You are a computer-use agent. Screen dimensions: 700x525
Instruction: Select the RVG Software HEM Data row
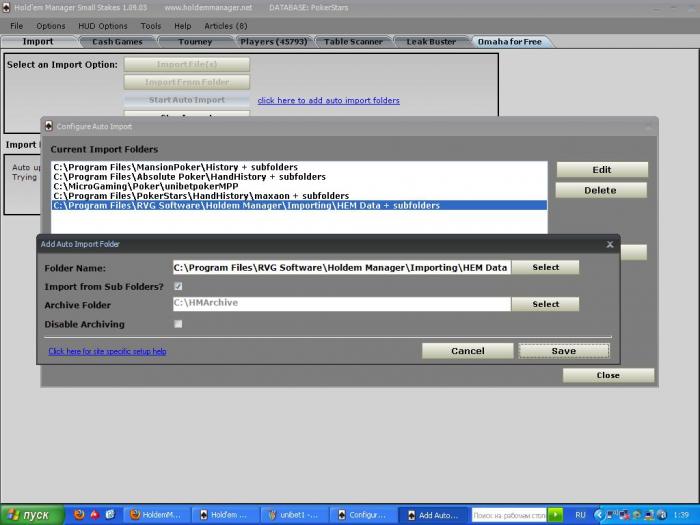[x=299, y=205]
